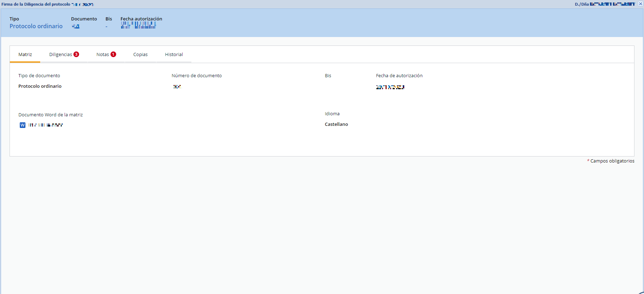Open the Word document icon for the matriz
644x294 pixels.
(x=23, y=125)
